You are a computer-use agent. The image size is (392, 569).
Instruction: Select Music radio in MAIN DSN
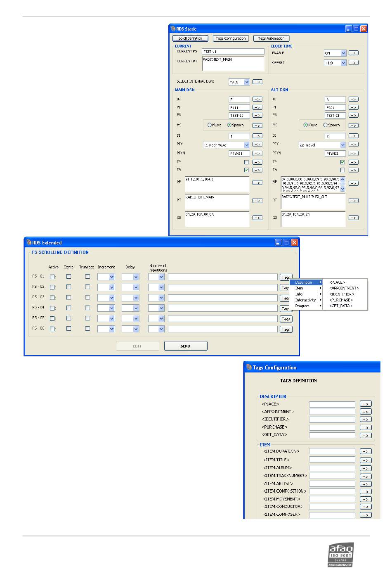click(210, 125)
